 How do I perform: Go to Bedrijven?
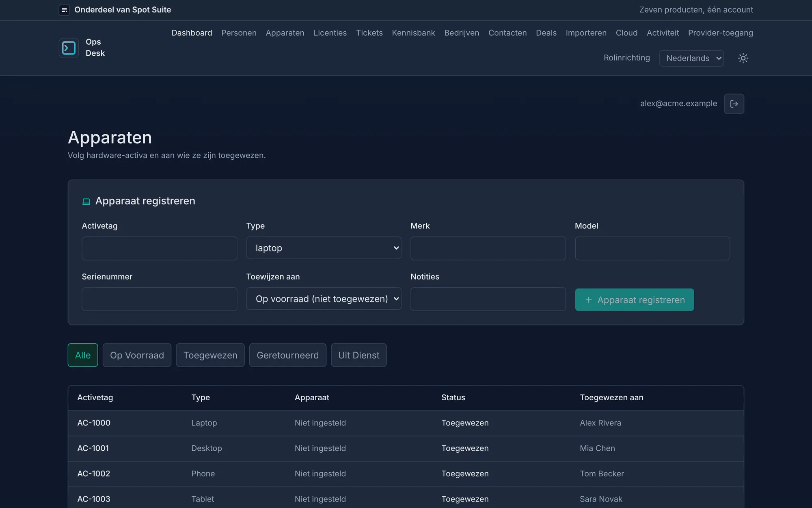(x=462, y=33)
